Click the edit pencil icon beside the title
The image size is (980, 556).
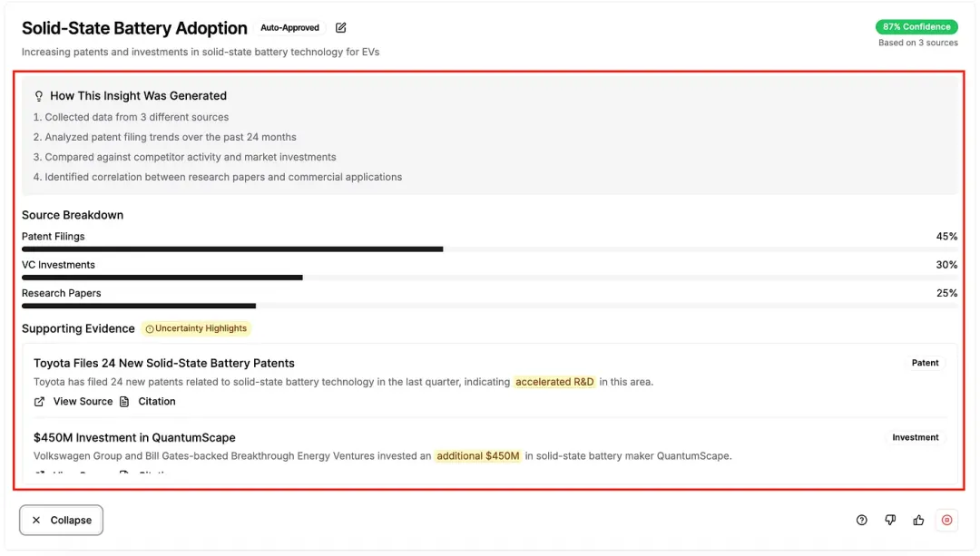(x=341, y=28)
